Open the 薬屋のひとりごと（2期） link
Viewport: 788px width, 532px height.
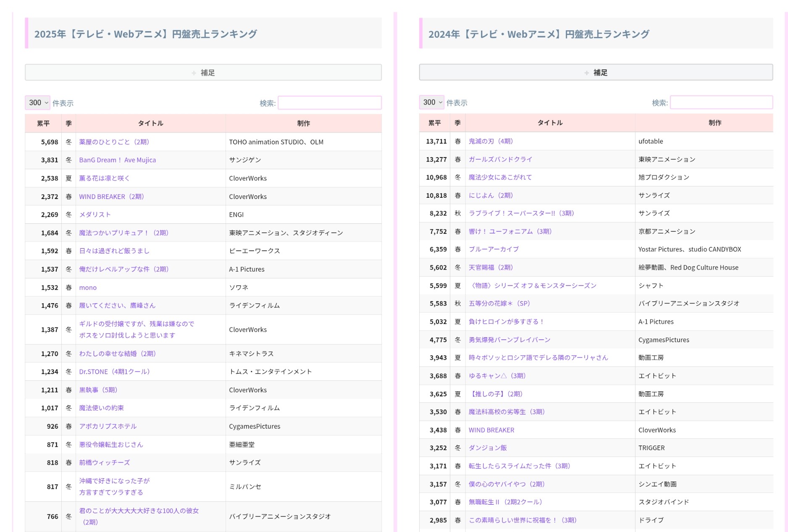[x=114, y=142]
